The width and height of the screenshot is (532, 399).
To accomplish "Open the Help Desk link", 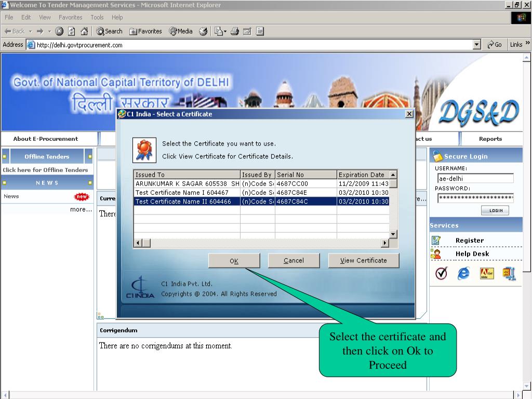I will (x=472, y=254).
